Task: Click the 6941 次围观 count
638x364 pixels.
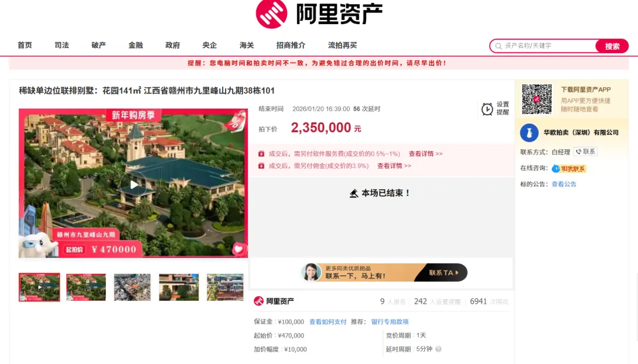Action: pos(489,301)
